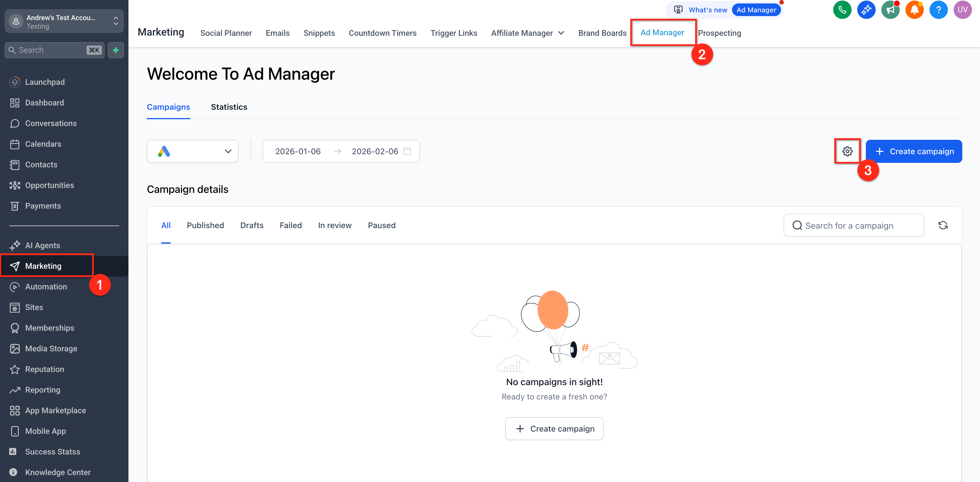
Task: Open the date range calendar picker
Action: [x=407, y=151]
